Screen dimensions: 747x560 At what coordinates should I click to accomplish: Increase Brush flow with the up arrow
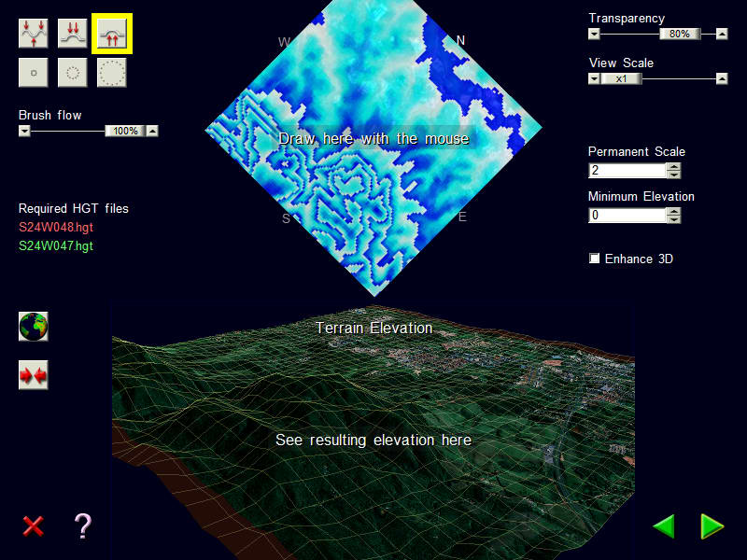pyautogui.click(x=152, y=132)
